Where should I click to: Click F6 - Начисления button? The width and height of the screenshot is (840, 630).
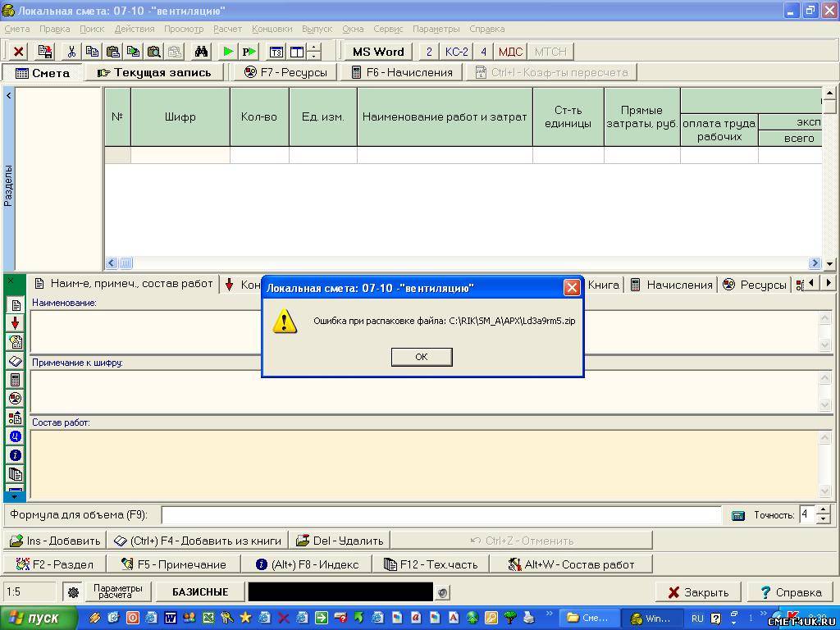coord(402,72)
